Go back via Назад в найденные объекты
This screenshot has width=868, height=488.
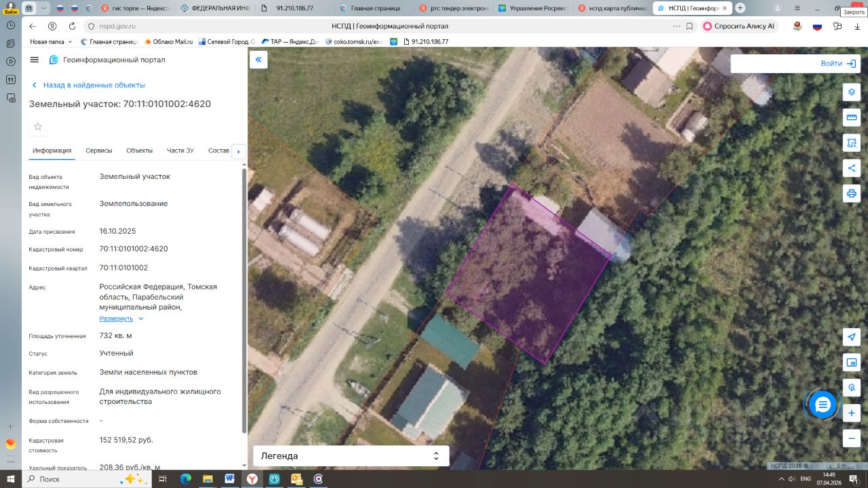pos(88,85)
